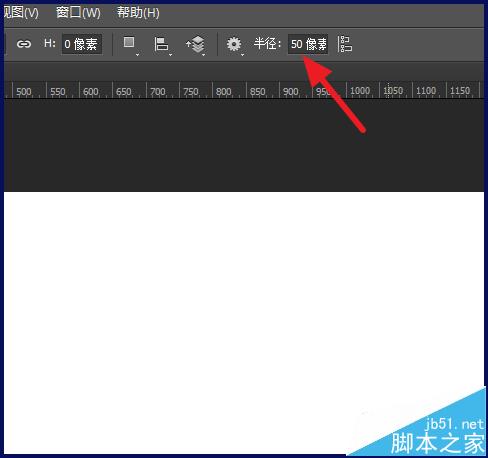Click the H: label beside the height field
This screenshot has height=458, width=488.
pos(50,43)
